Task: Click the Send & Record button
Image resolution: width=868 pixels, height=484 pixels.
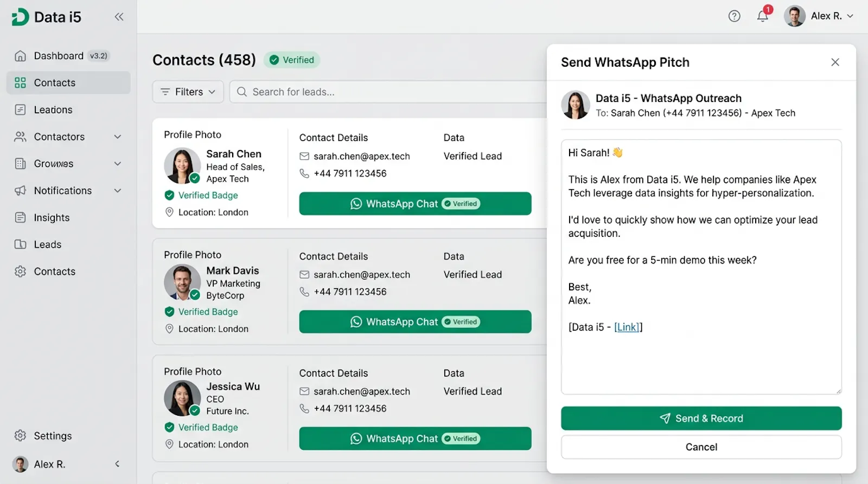Action: pyautogui.click(x=701, y=418)
